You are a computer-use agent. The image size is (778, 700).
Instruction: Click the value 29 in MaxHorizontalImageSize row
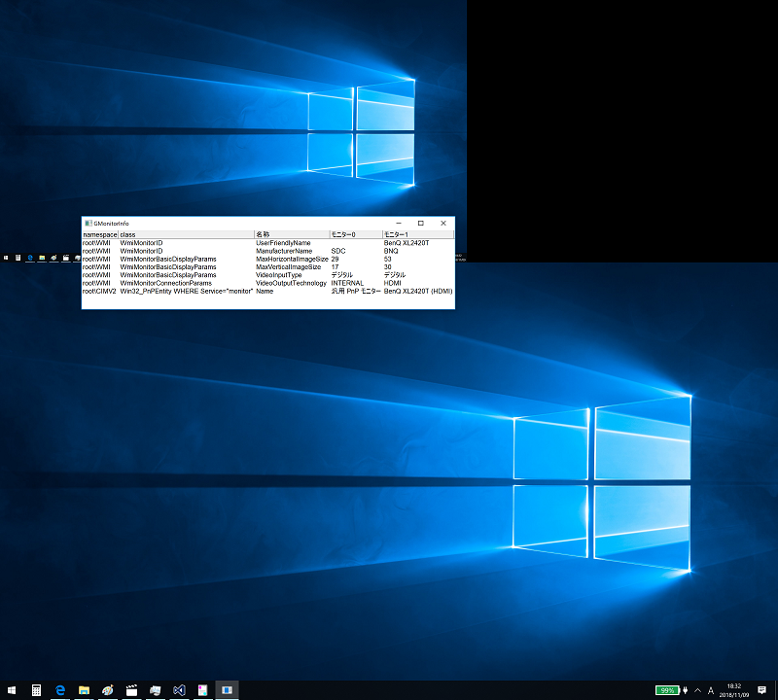pyautogui.click(x=335, y=259)
